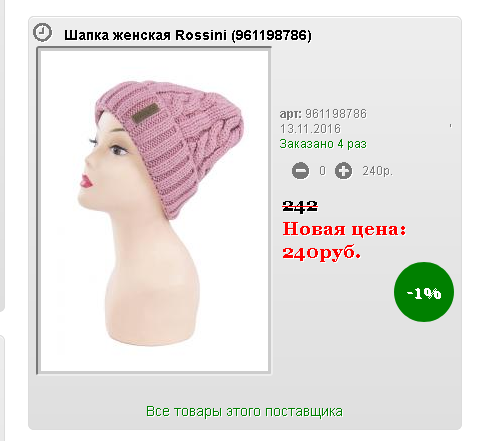Screen dimensions: 494x441
Task: Click the арт: 961198786 article number
Action: coord(323,114)
